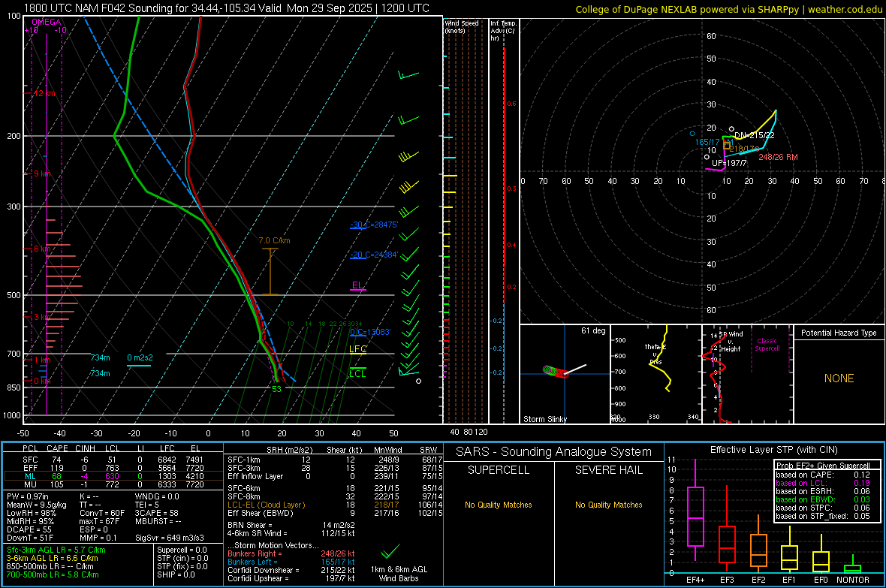
Task: Click the ConvT = 60F value
Action: pyautogui.click(x=101, y=513)
